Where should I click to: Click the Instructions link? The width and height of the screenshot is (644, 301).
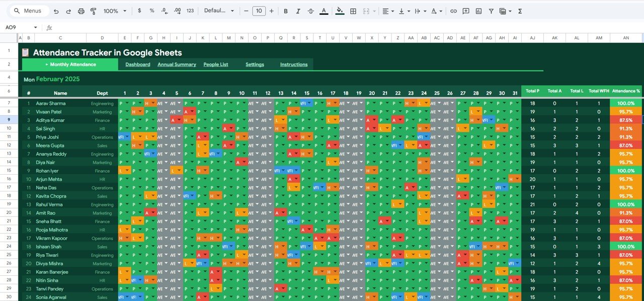tap(294, 64)
